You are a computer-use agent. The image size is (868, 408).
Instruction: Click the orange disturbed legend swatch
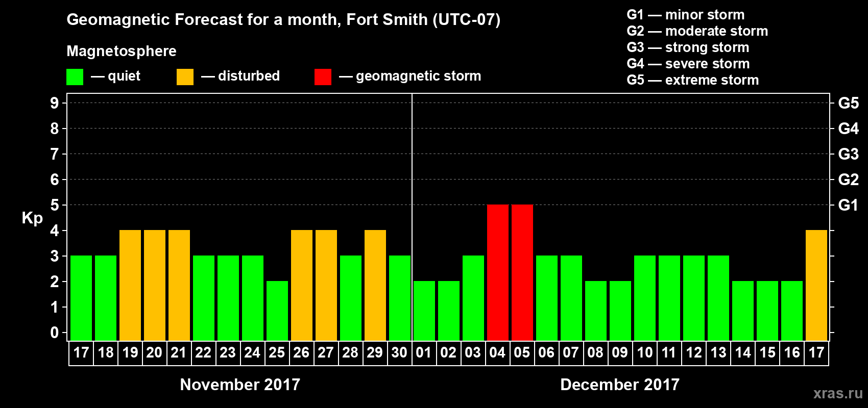[x=185, y=77]
